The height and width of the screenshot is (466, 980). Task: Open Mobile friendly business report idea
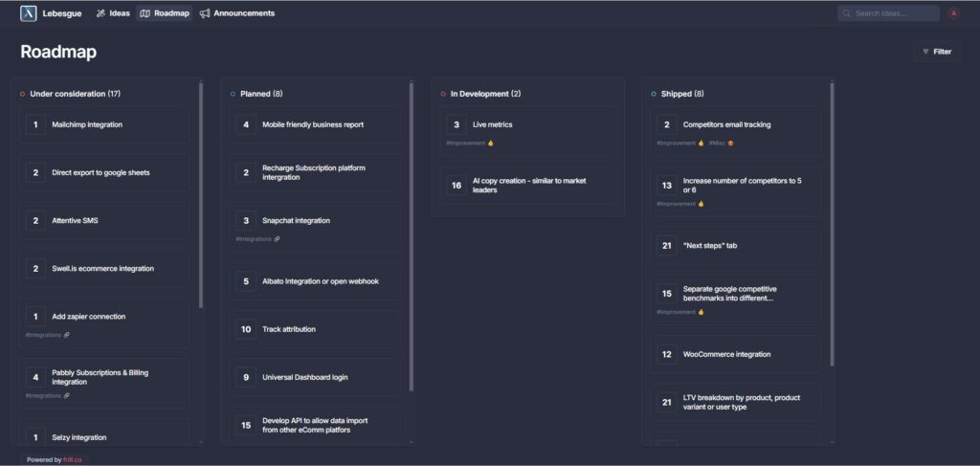click(314, 124)
